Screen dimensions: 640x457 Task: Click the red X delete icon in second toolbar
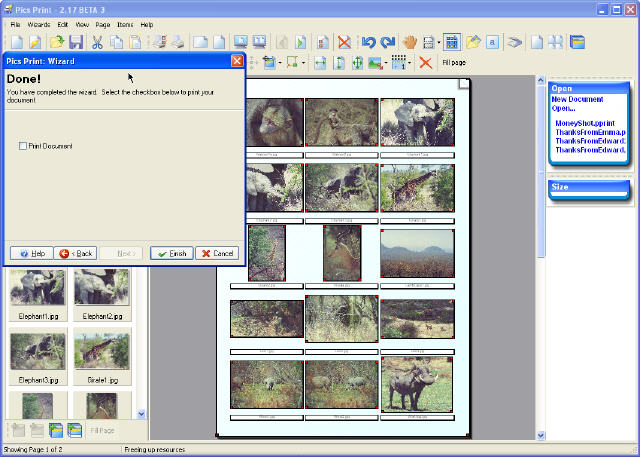pos(425,63)
